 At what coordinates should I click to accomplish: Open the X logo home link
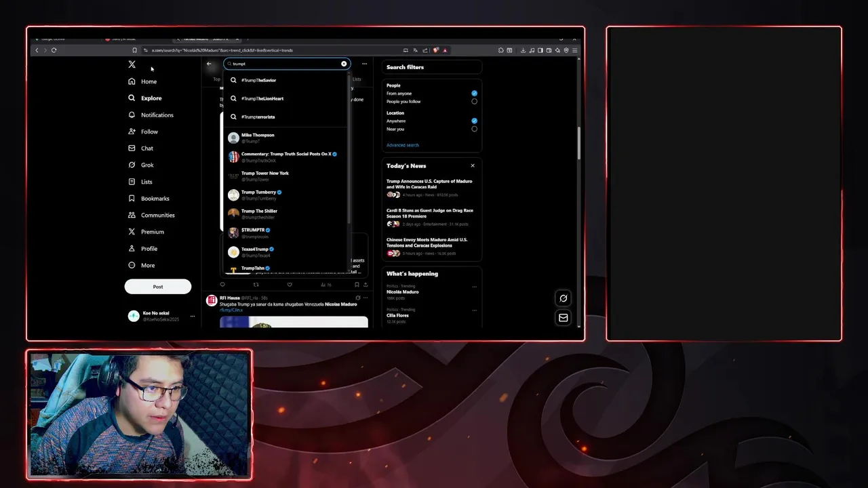click(x=132, y=64)
